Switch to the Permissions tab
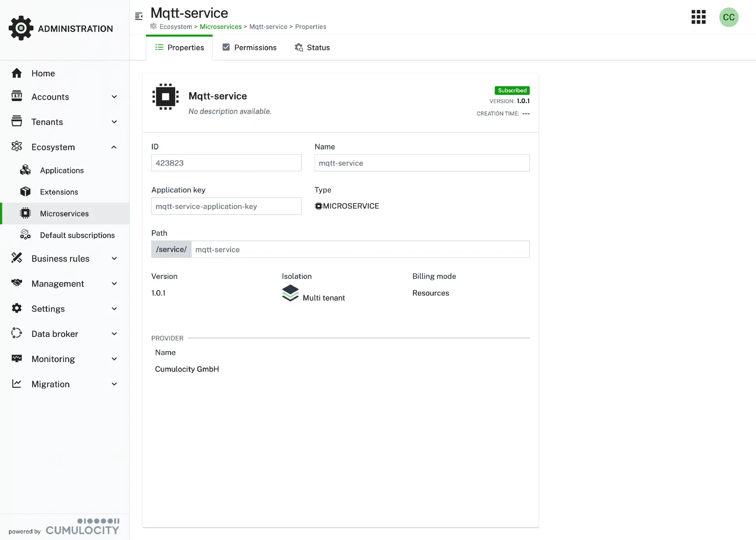The width and height of the screenshot is (756, 540). (x=249, y=48)
